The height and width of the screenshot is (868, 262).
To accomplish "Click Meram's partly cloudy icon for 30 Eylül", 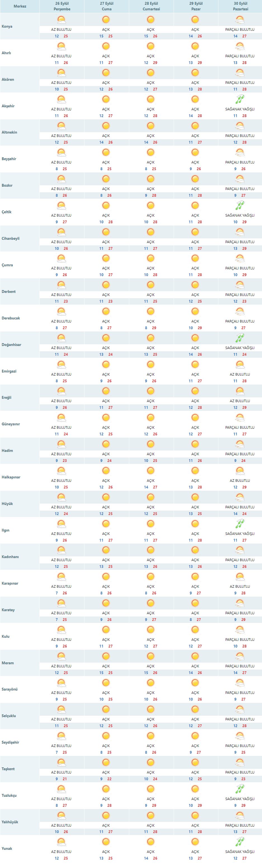I will (x=240, y=656).
